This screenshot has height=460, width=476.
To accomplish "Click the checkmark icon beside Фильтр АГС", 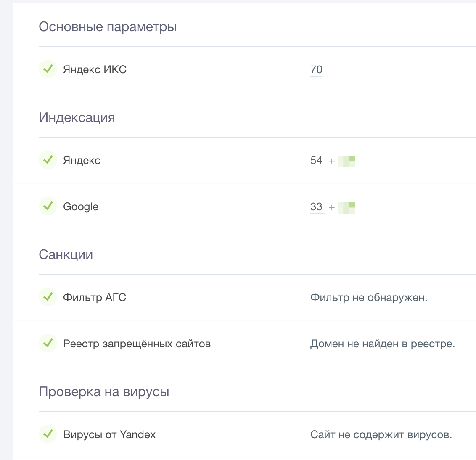I will click(x=48, y=297).
